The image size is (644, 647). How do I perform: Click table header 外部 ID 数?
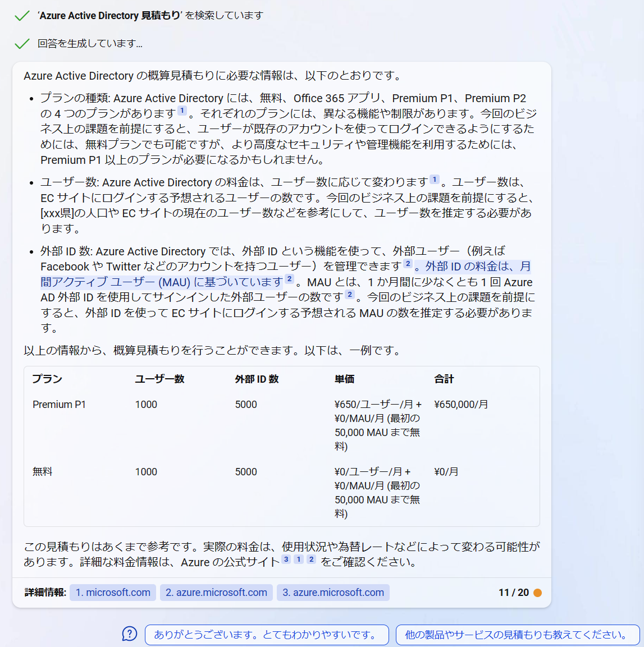pos(257,379)
